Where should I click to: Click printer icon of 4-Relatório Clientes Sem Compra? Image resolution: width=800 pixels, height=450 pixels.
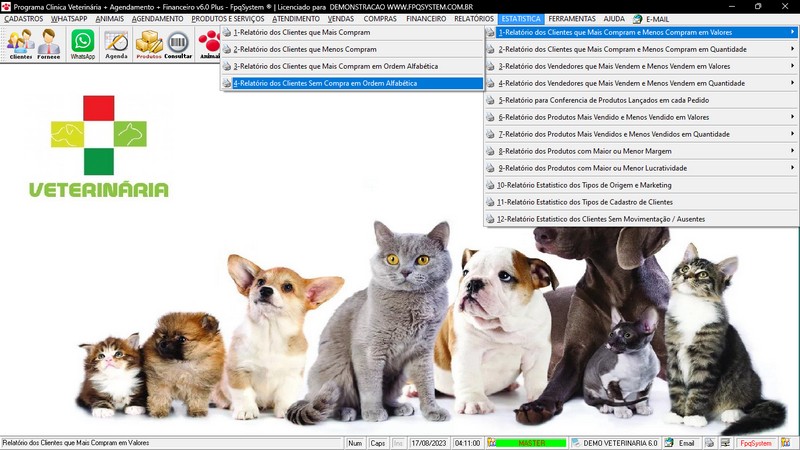pyautogui.click(x=227, y=83)
